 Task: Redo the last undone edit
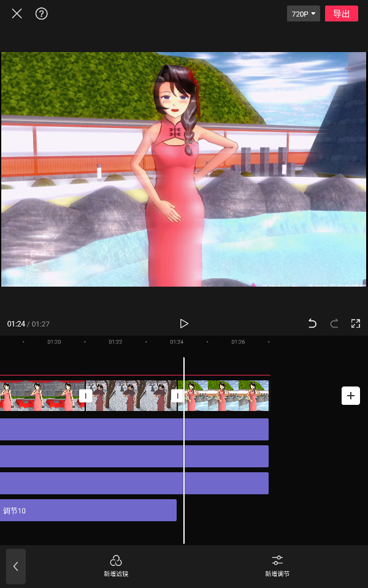[334, 323]
